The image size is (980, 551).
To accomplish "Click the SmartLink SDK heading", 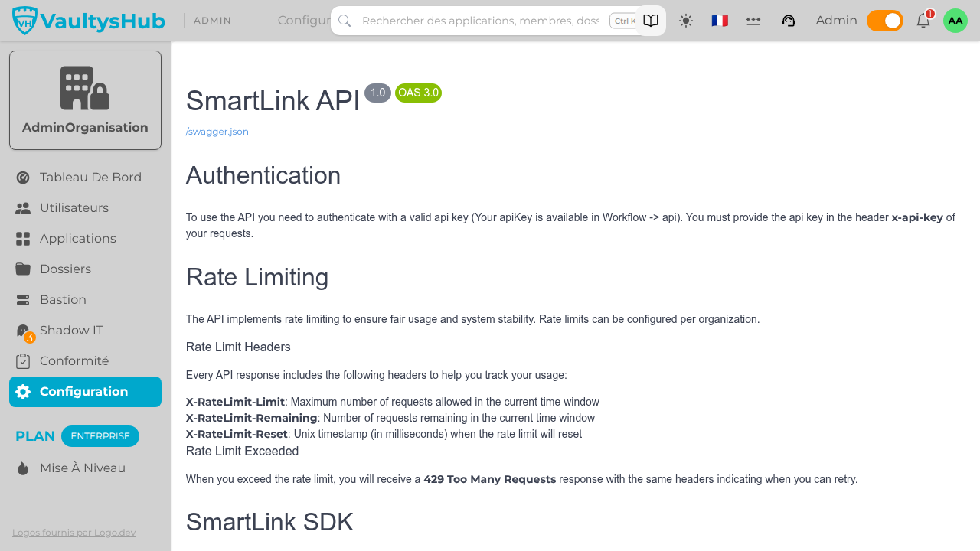I will [x=269, y=522].
